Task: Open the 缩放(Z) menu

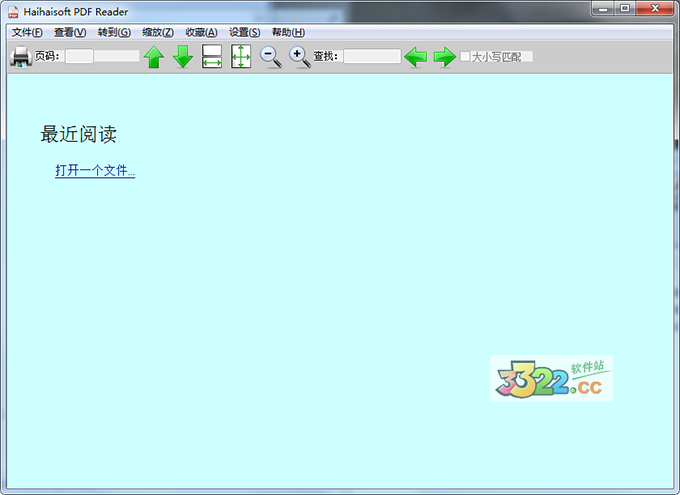Action: (x=158, y=33)
